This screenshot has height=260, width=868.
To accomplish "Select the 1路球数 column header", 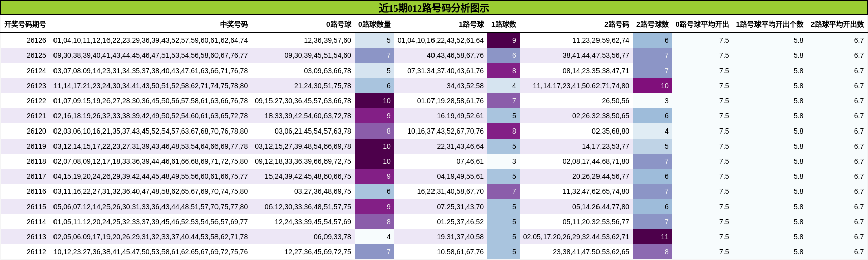I will pos(504,24).
